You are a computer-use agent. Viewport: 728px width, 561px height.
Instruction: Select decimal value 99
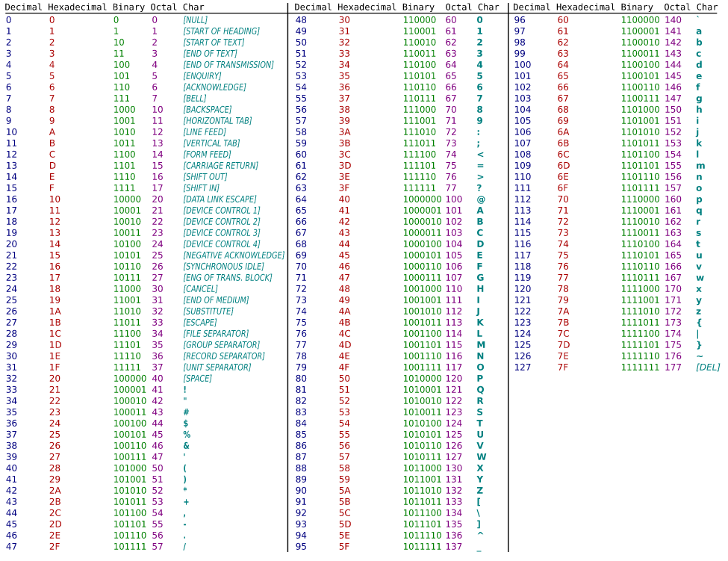tap(520, 53)
